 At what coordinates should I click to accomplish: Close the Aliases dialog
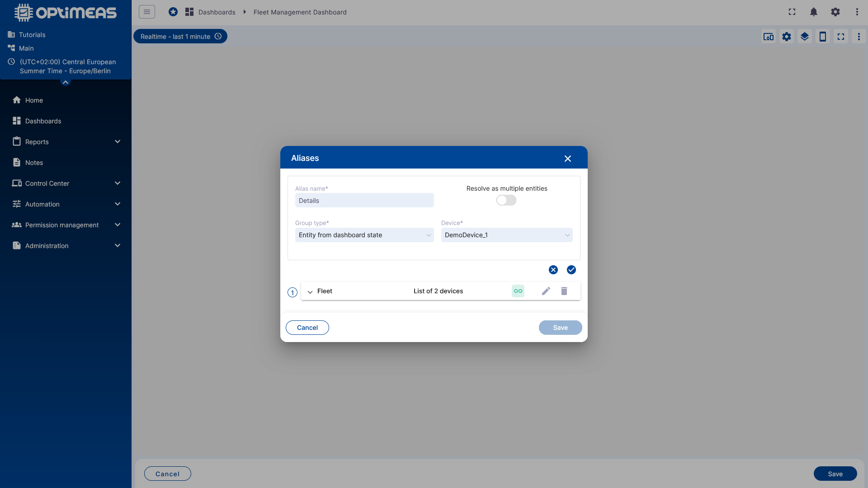pyautogui.click(x=568, y=159)
